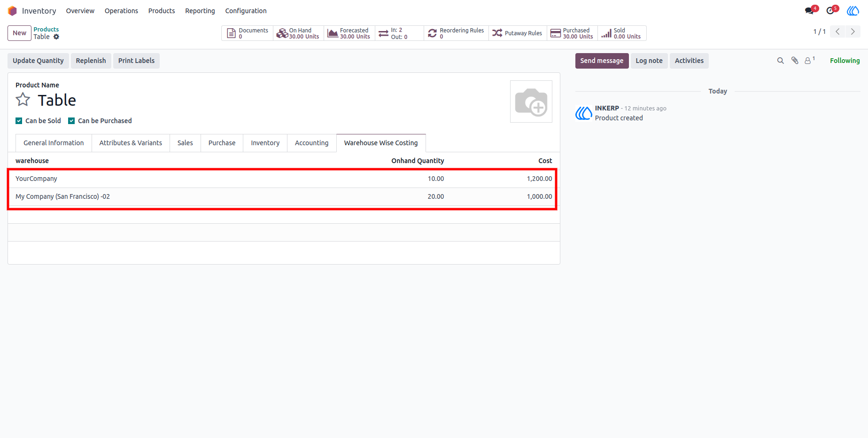Switch to the Sales tab
Viewport: 868px width, 438px height.
(185, 143)
